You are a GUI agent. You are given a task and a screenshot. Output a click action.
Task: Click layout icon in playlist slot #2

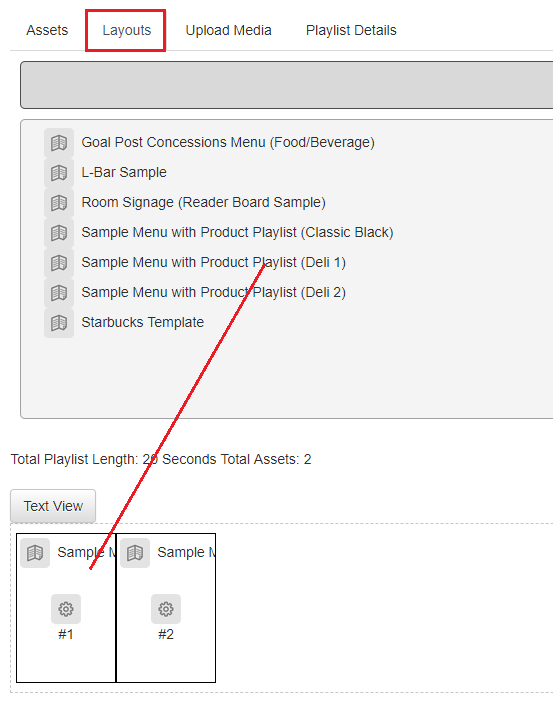coord(135,553)
